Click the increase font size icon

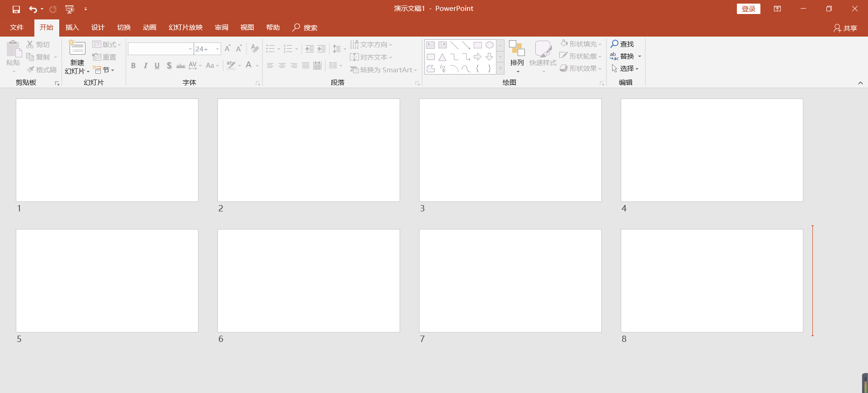tap(227, 48)
